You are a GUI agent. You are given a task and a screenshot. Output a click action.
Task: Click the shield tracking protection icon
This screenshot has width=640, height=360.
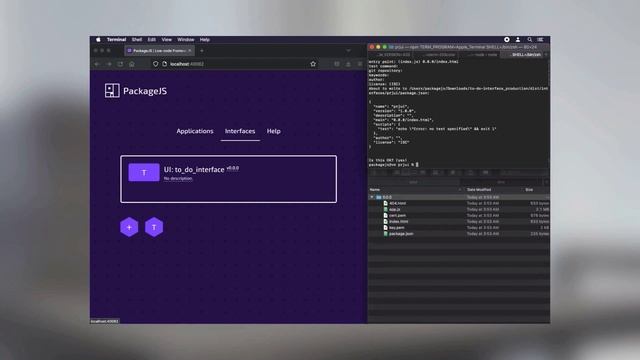[156, 64]
